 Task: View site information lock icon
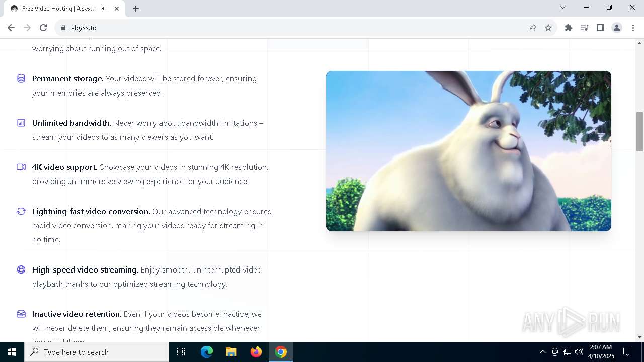[63, 28]
